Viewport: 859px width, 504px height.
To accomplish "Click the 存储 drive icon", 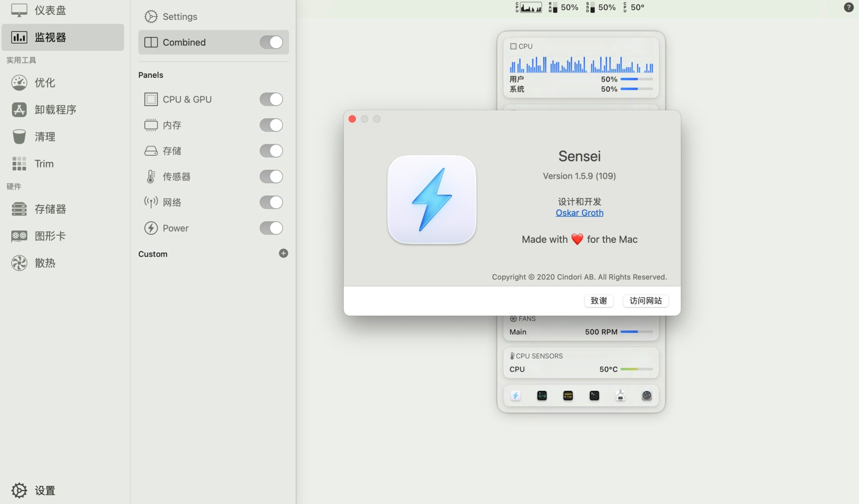I will [x=151, y=151].
